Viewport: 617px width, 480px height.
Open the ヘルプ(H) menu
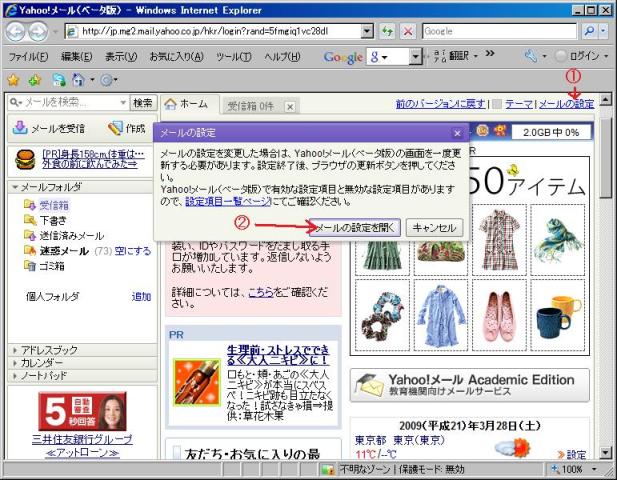pos(282,57)
